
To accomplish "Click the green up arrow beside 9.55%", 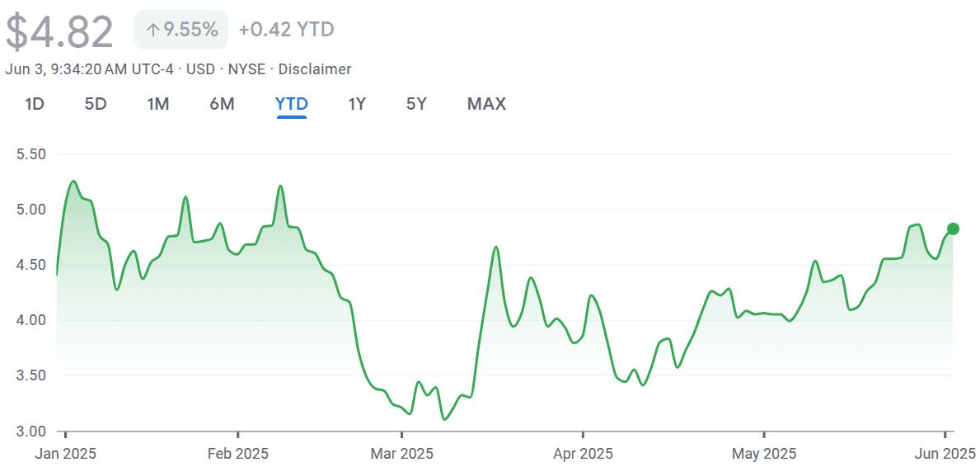I will coord(152,30).
